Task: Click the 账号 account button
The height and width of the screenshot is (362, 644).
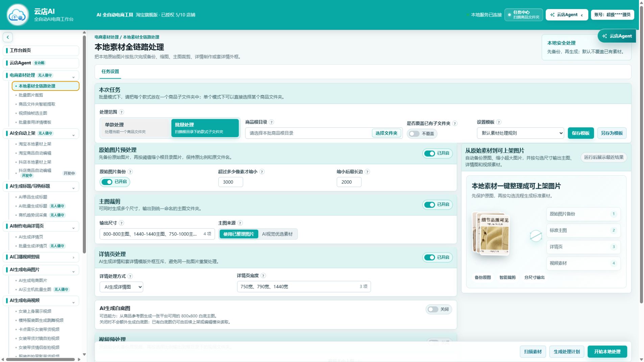Action: point(612,15)
